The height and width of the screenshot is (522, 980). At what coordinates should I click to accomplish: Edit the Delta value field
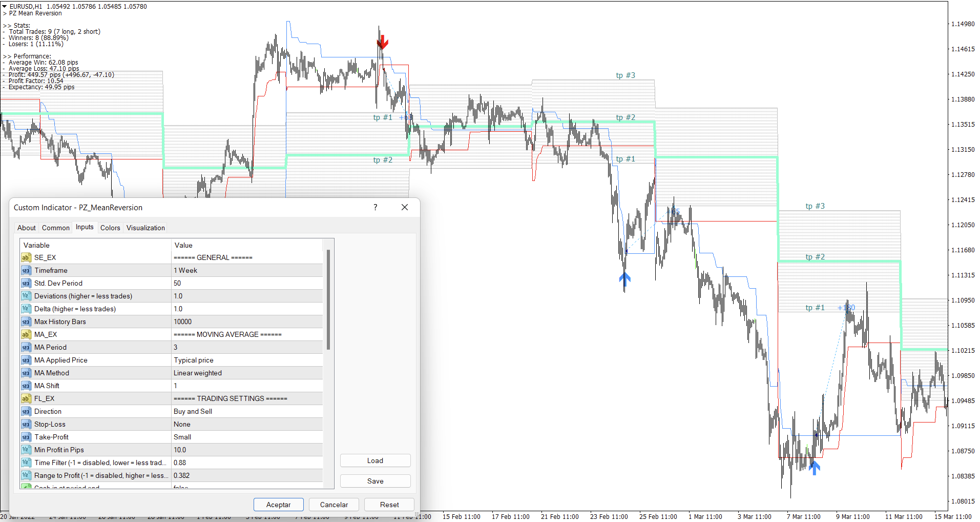tap(247, 309)
